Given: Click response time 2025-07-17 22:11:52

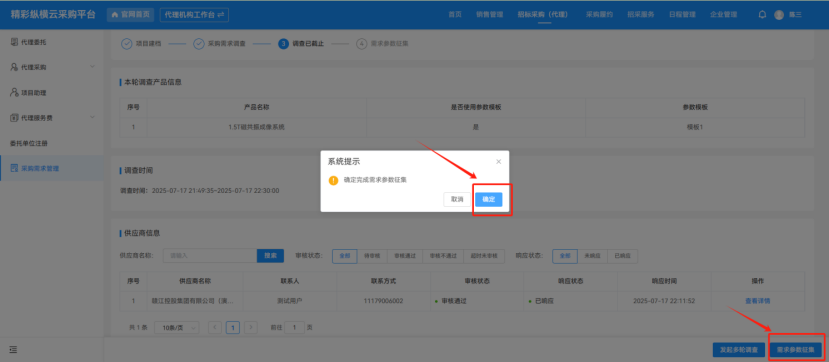Looking at the screenshot, I should coord(664,301).
